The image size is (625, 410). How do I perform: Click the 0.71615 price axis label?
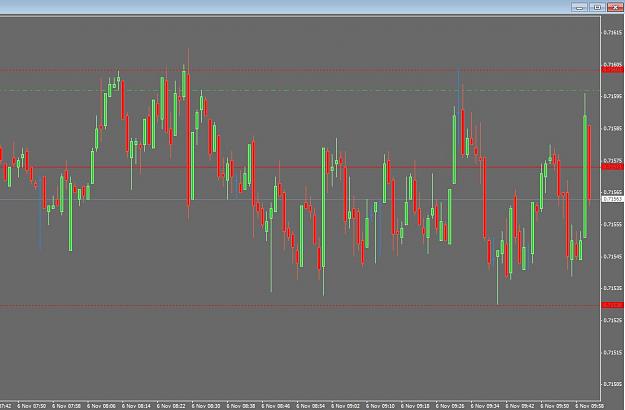(613, 33)
